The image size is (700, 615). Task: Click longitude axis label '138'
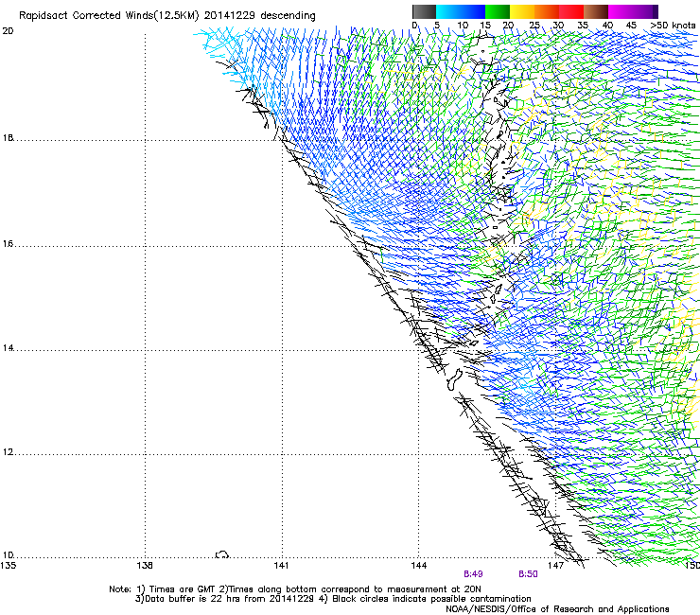[x=145, y=566]
